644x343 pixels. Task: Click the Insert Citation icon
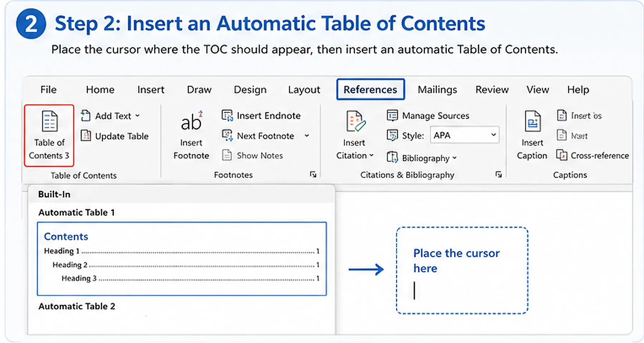(355, 121)
